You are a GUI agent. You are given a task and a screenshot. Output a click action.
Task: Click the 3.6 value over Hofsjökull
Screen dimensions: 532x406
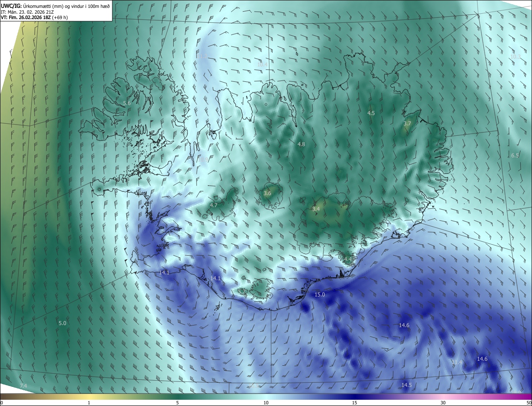point(267,193)
